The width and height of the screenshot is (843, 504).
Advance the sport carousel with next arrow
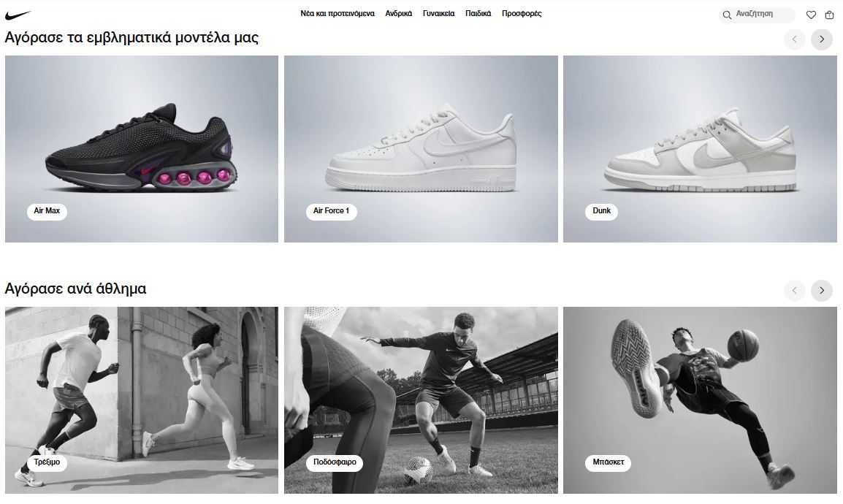click(822, 291)
